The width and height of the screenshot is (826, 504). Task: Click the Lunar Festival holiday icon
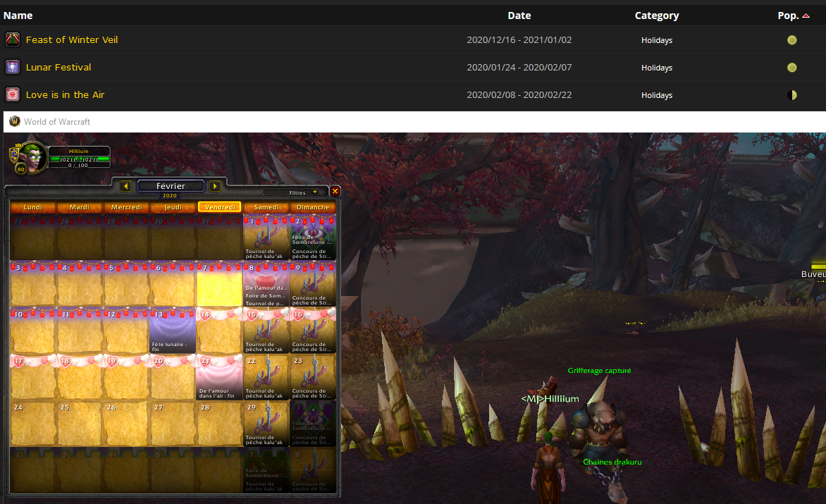pos(13,67)
